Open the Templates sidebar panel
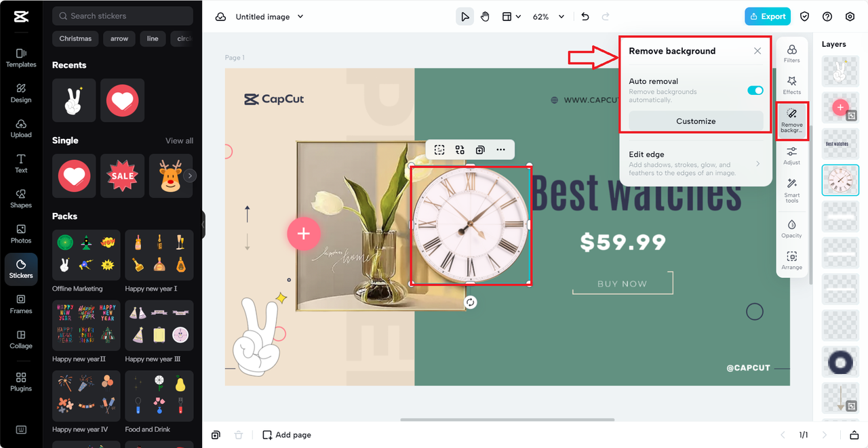Image resolution: width=868 pixels, height=448 pixels. (x=21, y=58)
